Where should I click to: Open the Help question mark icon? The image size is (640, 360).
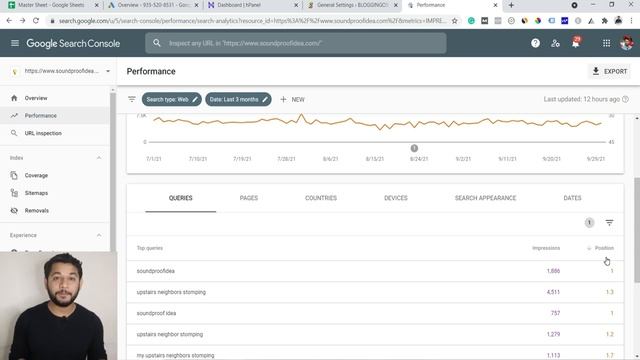coord(535,43)
